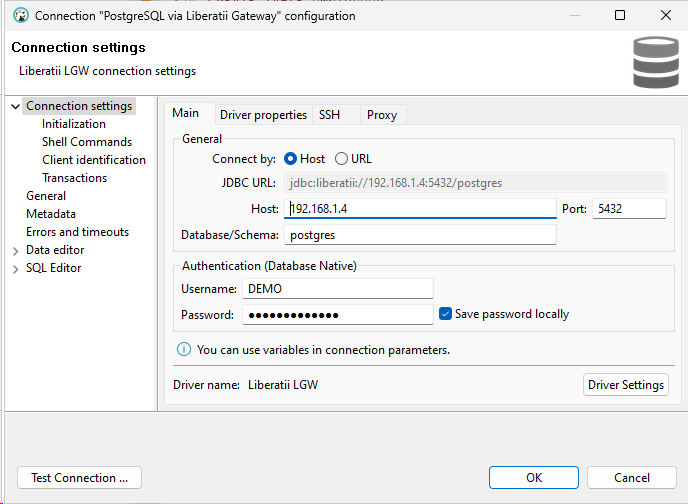Select Errors and timeouts in the tree
Screen dimensions: 688x504
pyautogui.click(x=78, y=232)
